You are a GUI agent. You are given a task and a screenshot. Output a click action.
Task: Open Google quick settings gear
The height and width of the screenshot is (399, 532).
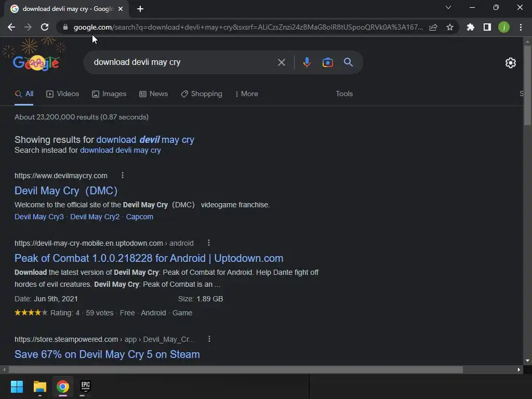[x=511, y=63]
